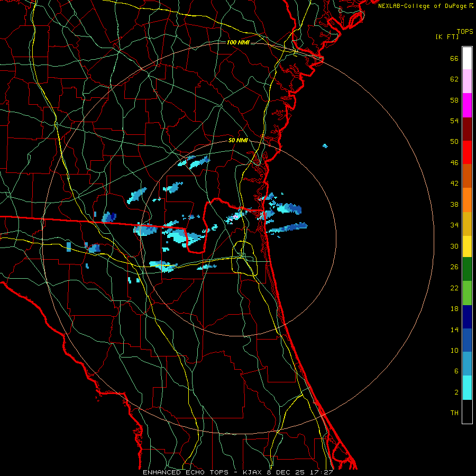
Task: Click the '58' legend value
Action: pos(454,100)
